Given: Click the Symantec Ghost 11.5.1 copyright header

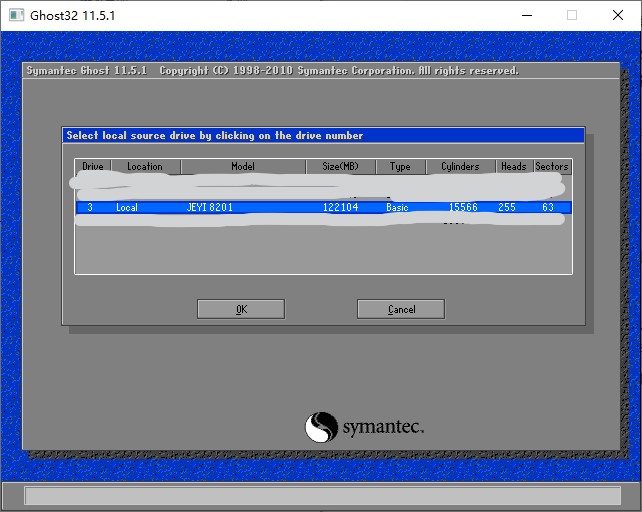Looking at the screenshot, I should pos(273,71).
